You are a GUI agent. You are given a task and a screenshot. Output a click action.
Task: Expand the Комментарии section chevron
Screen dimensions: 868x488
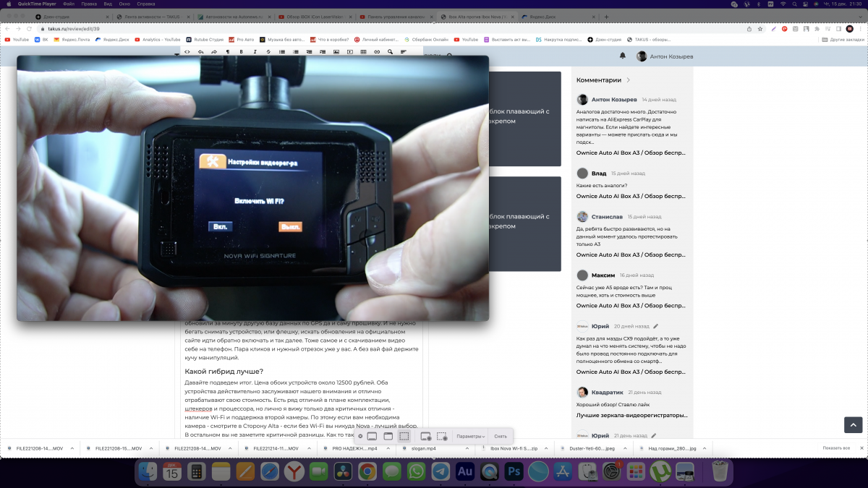point(629,80)
